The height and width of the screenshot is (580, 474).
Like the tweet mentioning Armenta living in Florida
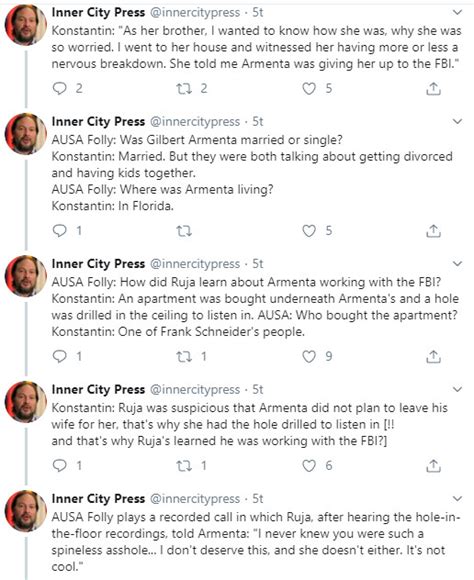pos(309,231)
